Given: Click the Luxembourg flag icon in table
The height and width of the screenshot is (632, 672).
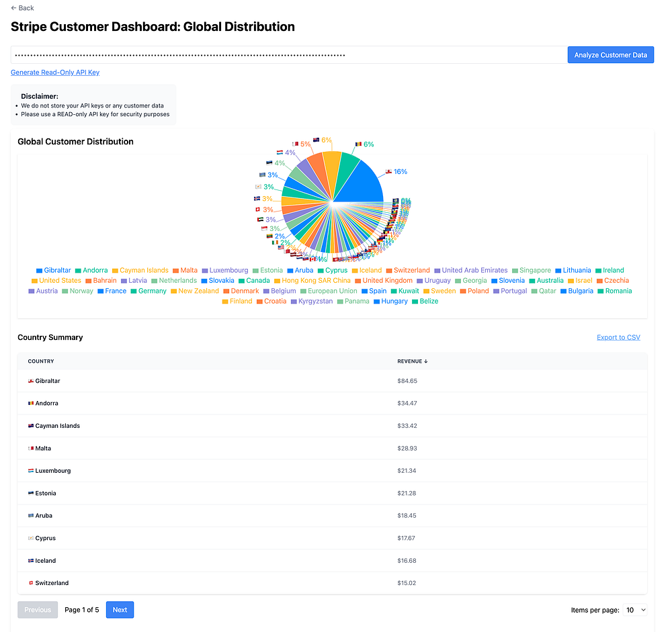Looking at the screenshot, I should pos(31,470).
